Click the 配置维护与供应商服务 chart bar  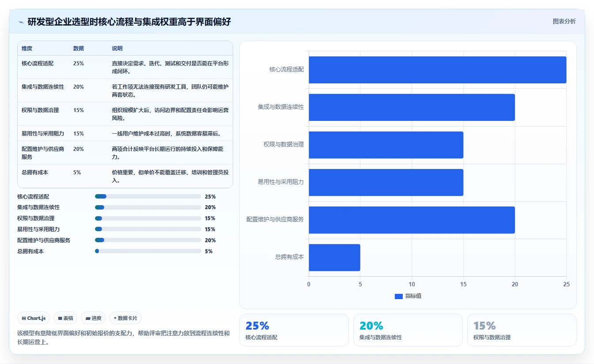412,220
